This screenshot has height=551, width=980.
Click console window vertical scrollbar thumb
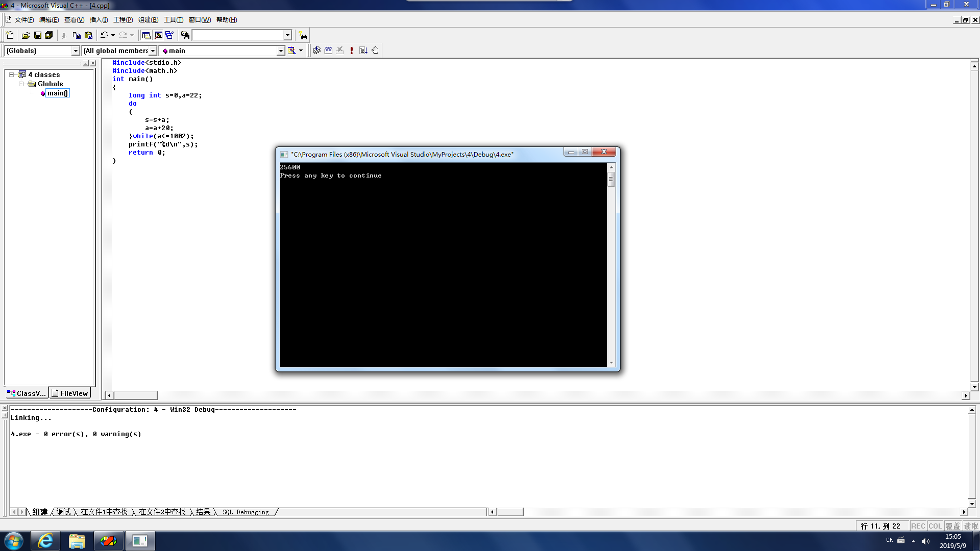coord(611,179)
